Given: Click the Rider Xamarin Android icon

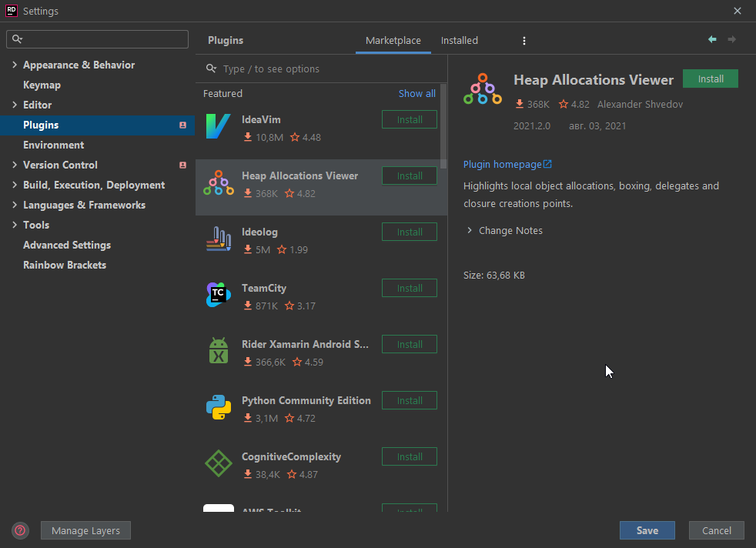Looking at the screenshot, I should (x=219, y=351).
